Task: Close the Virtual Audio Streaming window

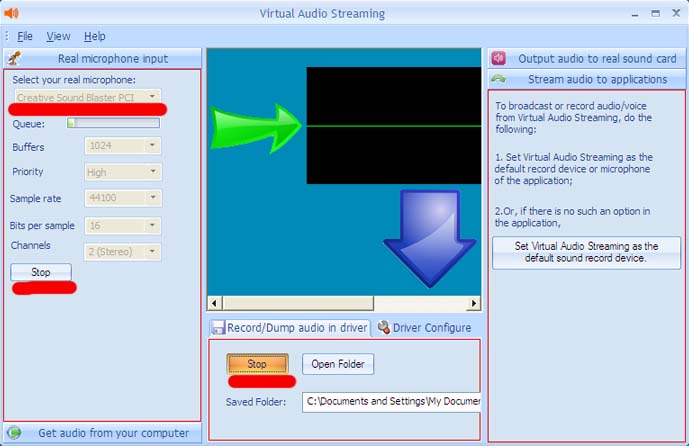Action: pyautogui.click(x=676, y=14)
